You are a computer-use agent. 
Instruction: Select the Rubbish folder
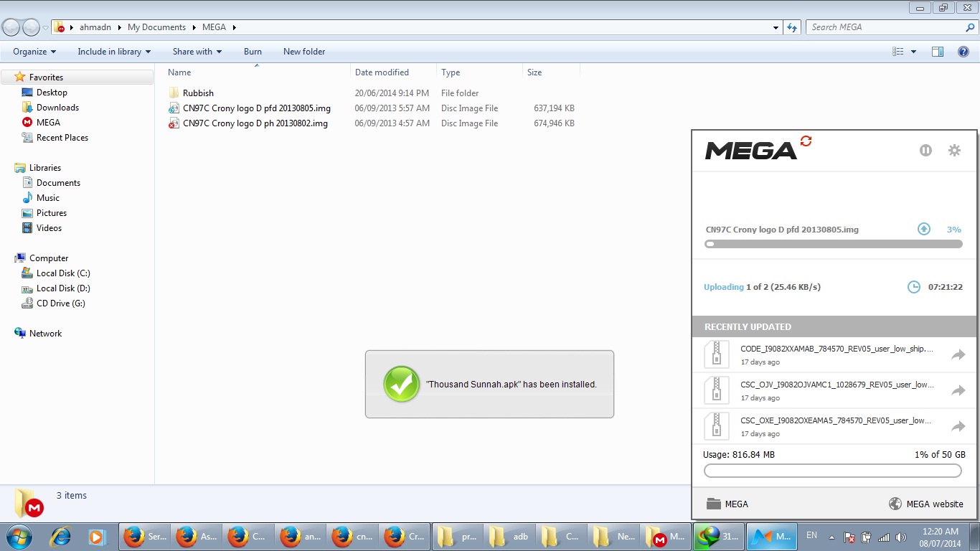click(198, 93)
